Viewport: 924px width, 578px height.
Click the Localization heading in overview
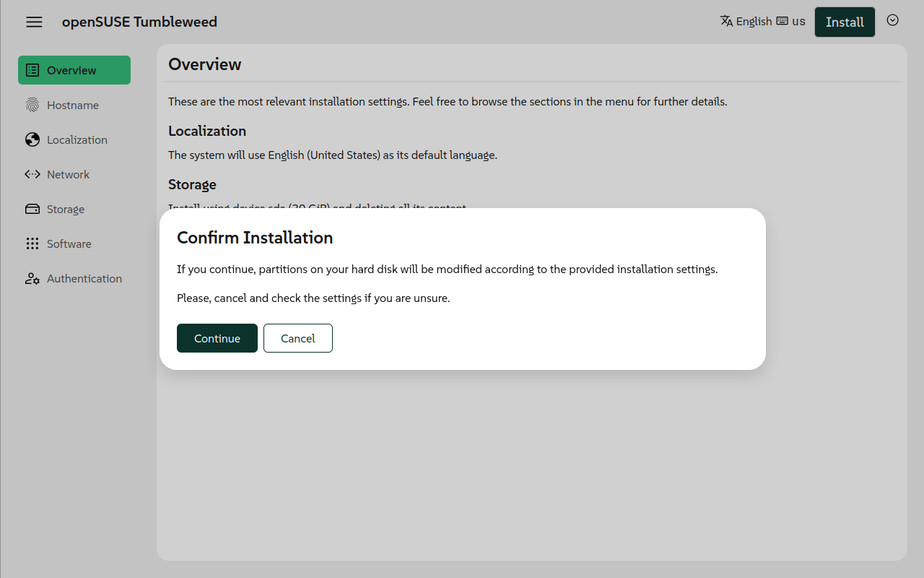tap(207, 131)
